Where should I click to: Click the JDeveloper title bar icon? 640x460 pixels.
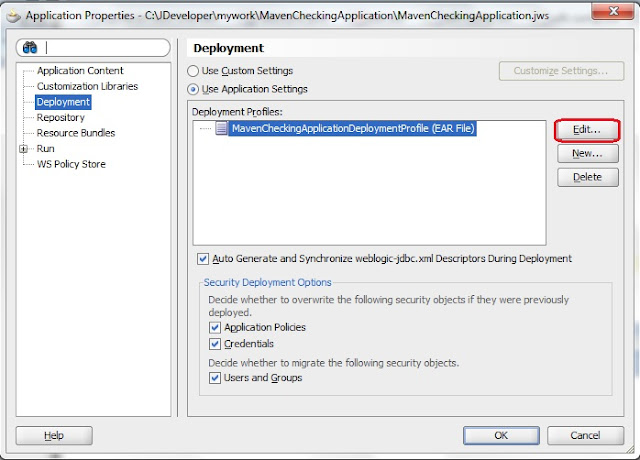pyautogui.click(x=13, y=16)
